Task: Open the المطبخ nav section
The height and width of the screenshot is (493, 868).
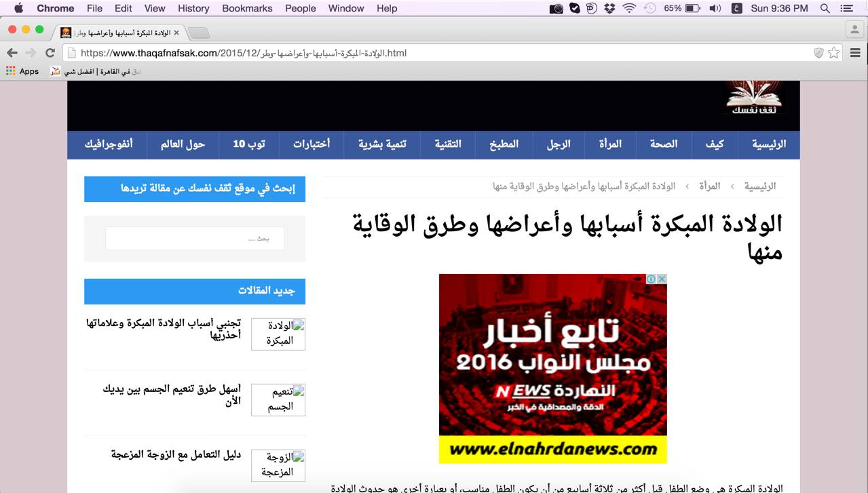Action: pyautogui.click(x=504, y=144)
